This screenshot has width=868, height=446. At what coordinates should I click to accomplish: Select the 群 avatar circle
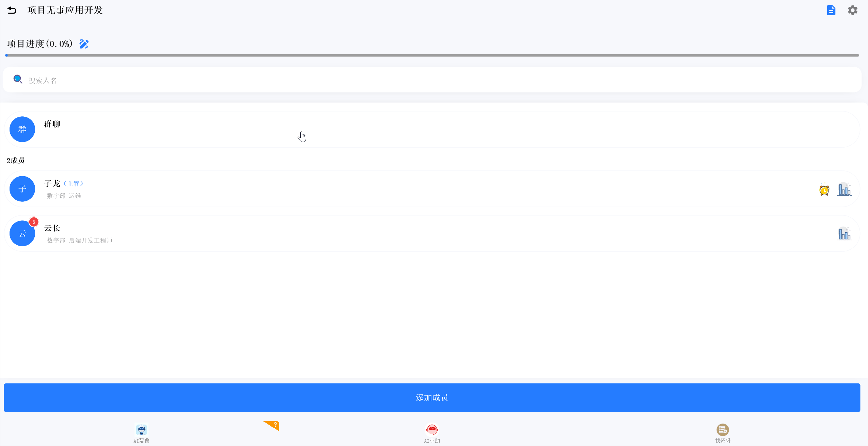(22, 129)
